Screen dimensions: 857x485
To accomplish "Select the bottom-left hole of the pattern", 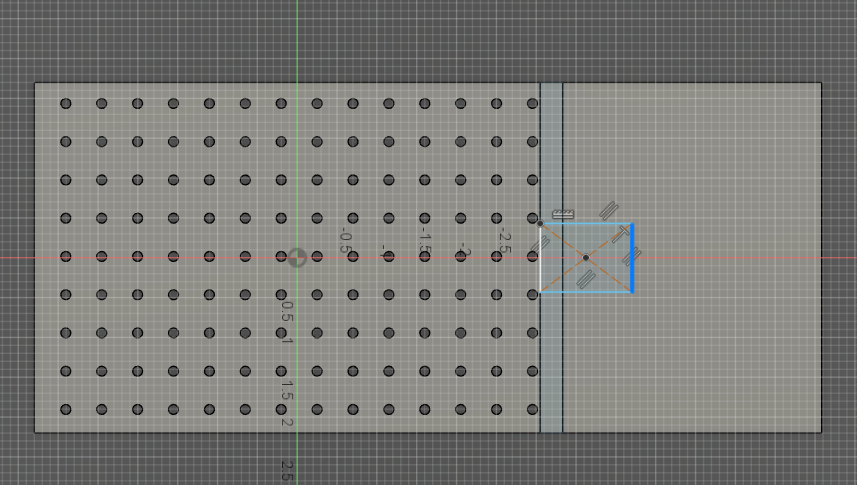I will 66,409.
